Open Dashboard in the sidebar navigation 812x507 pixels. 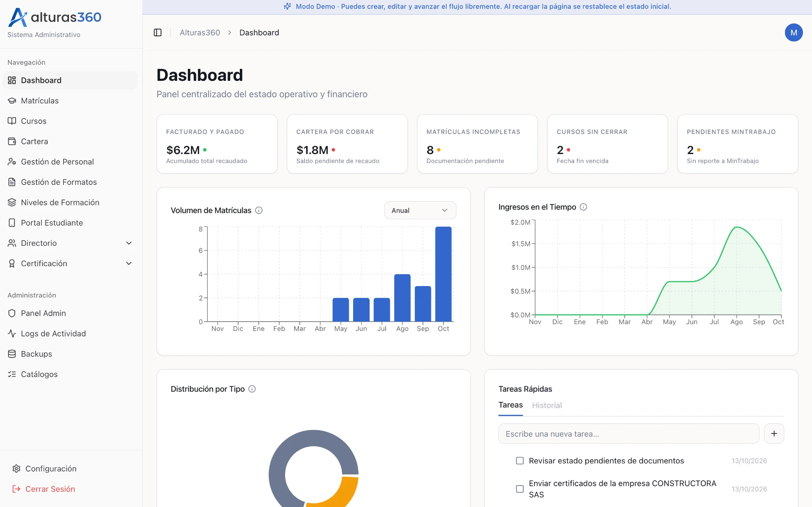click(70, 80)
